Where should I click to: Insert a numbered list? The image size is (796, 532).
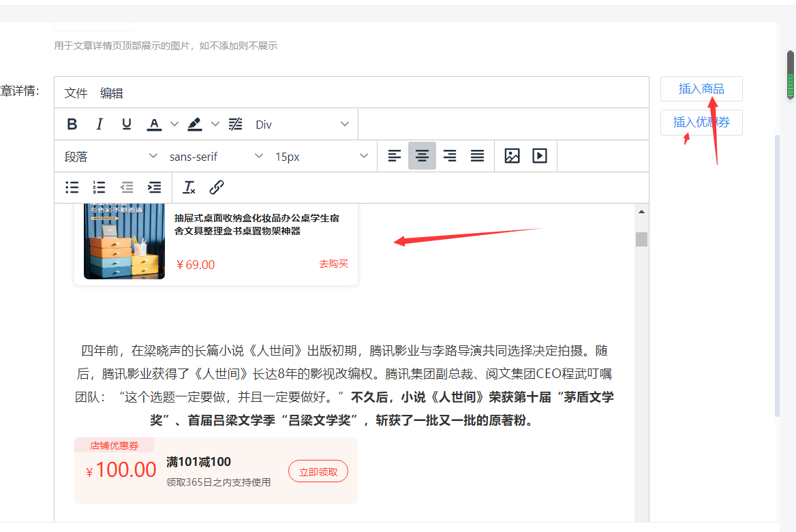[x=99, y=187]
